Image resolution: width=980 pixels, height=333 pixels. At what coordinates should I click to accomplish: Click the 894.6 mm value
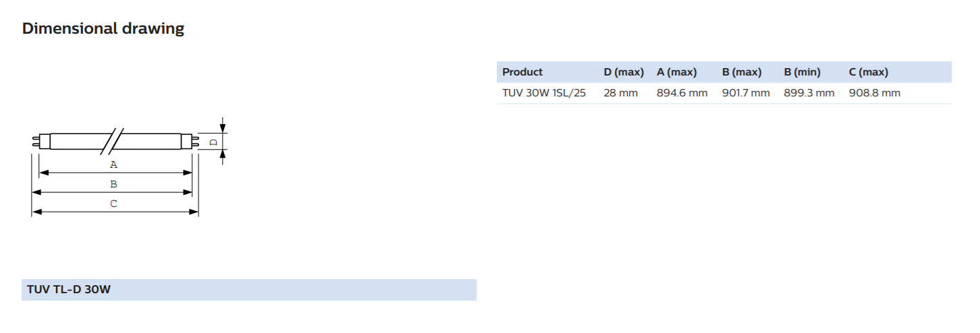(682, 93)
